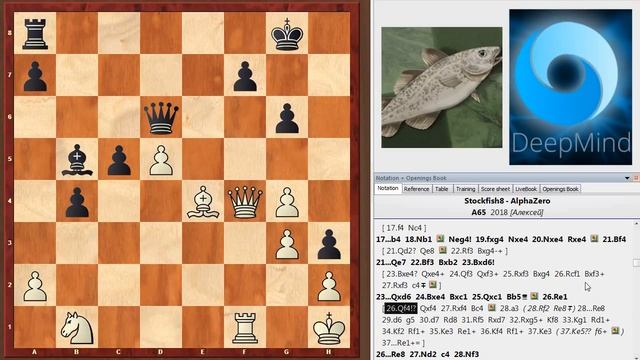The image size is (640, 360).
Task: Select the black pawn on h3
Action: (x=329, y=244)
